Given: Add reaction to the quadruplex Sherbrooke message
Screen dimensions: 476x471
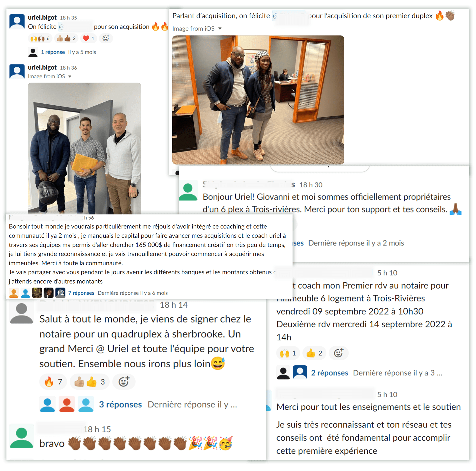Looking at the screenshot, I should [124, 382].
